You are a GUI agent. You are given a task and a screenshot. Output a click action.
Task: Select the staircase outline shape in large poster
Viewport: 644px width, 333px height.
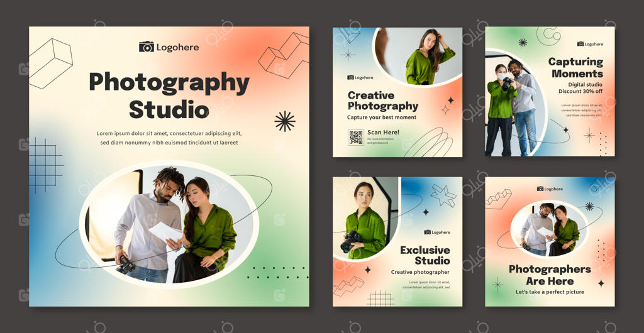tap(283, 55)
